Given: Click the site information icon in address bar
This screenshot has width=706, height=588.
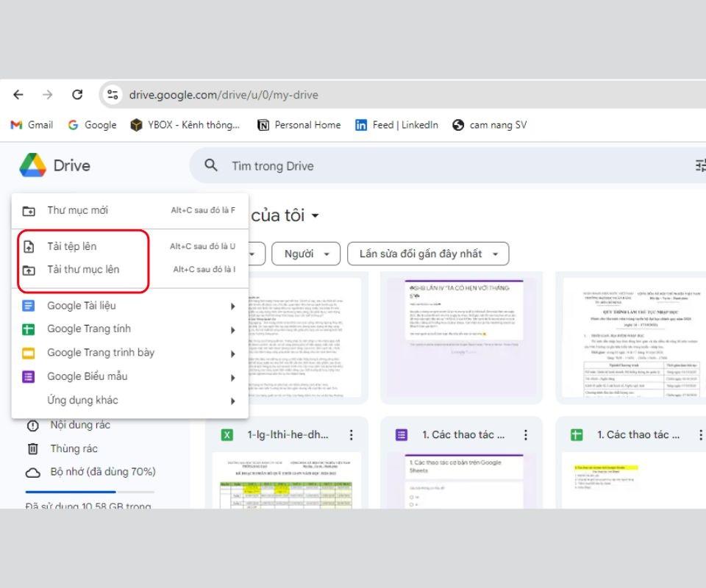Looking at the screenshot, I should click(x=113, y=95).
